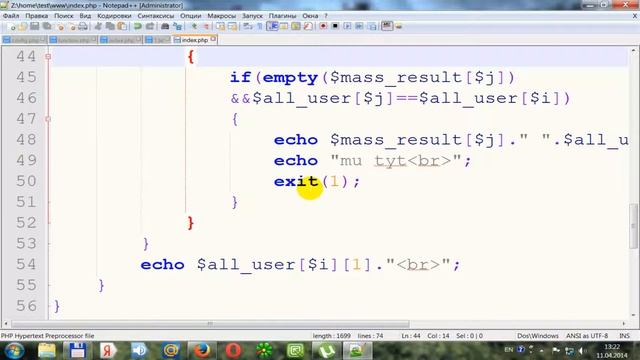Open uTorrent from the taskbar
Screen dimensions: 640x360
326,351
